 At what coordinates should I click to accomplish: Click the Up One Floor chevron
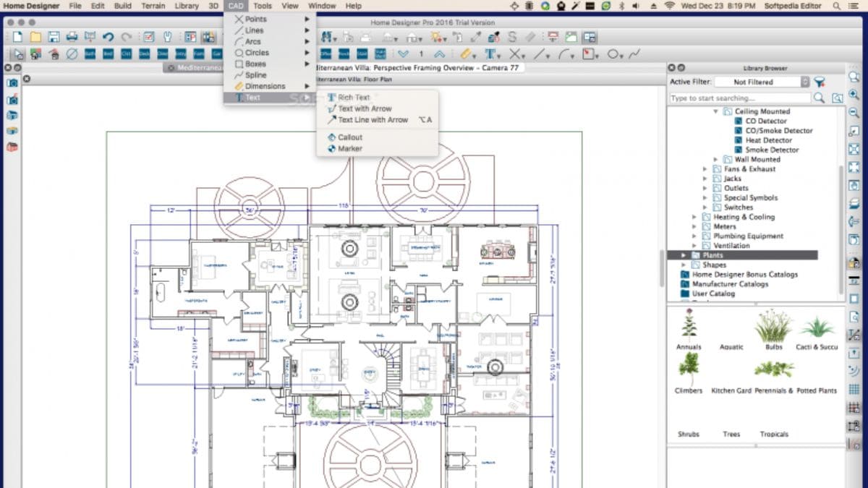coord(439,54)
